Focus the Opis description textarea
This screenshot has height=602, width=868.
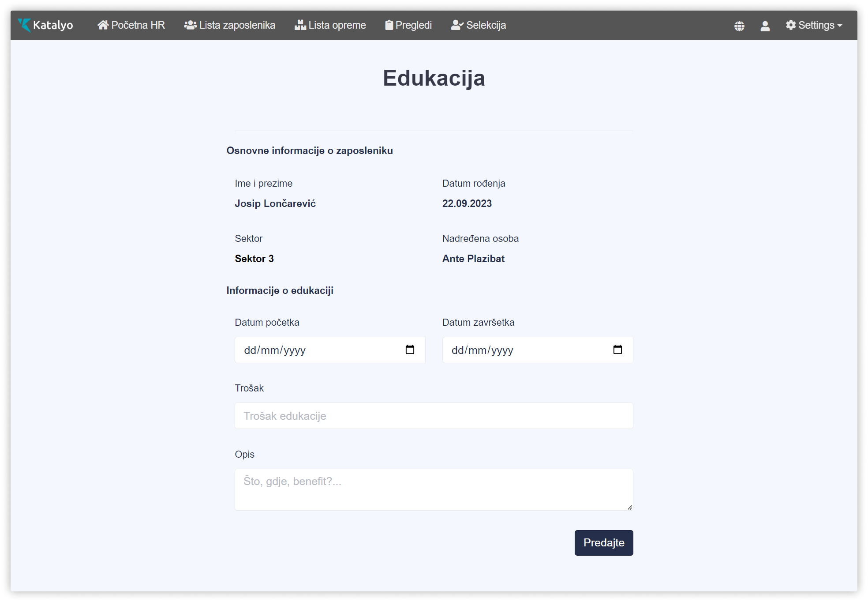point(434,489)
